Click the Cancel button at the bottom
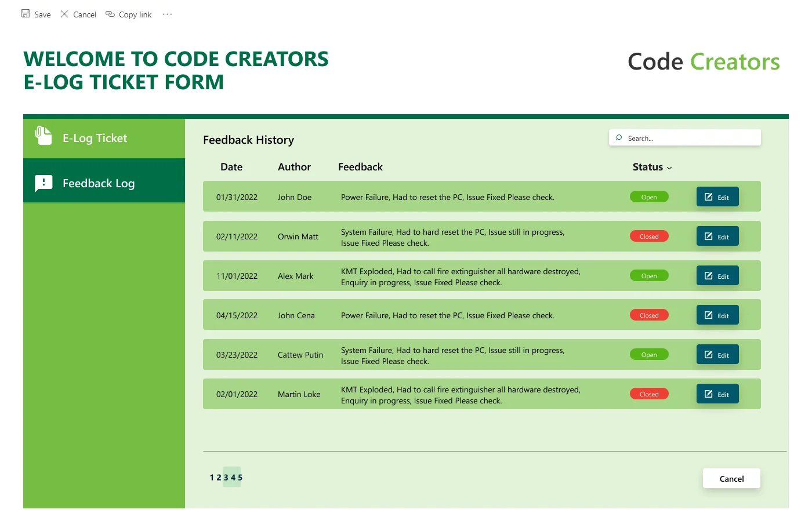812x524 pixels. [x=731, y=478]
